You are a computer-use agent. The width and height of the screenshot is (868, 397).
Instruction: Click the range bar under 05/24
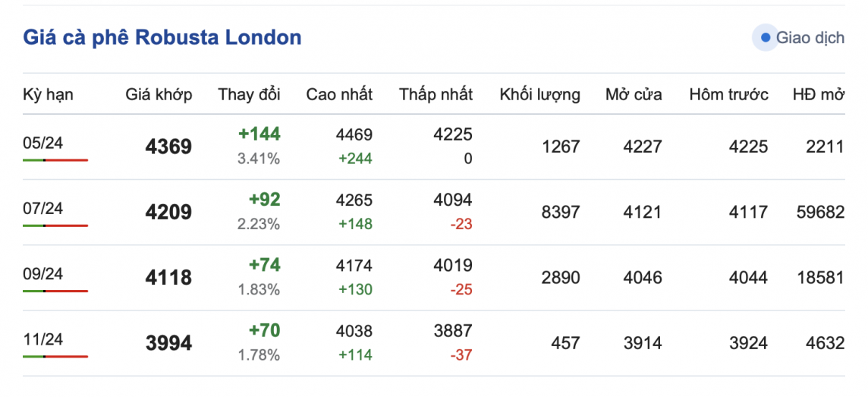(x=55, y=160)
